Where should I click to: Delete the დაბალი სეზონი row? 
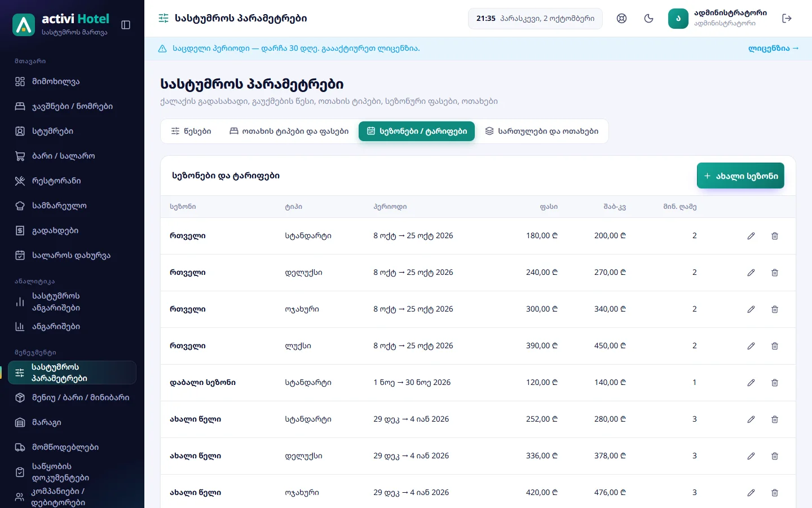775,383
